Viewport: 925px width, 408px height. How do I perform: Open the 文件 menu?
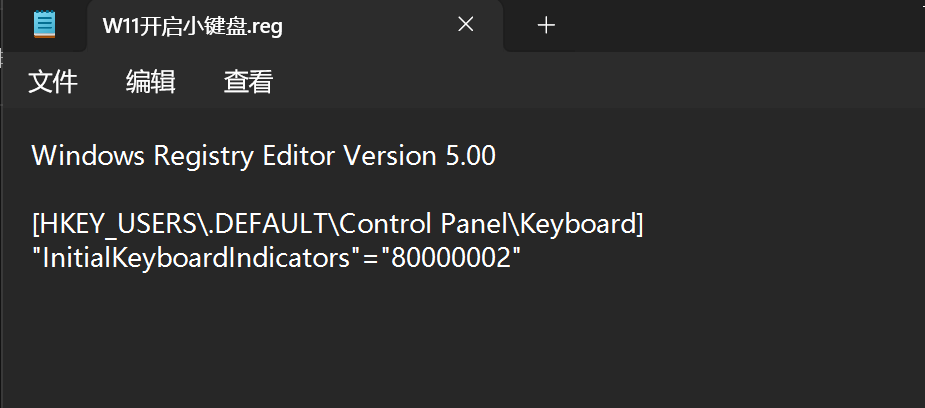point(53,82)
